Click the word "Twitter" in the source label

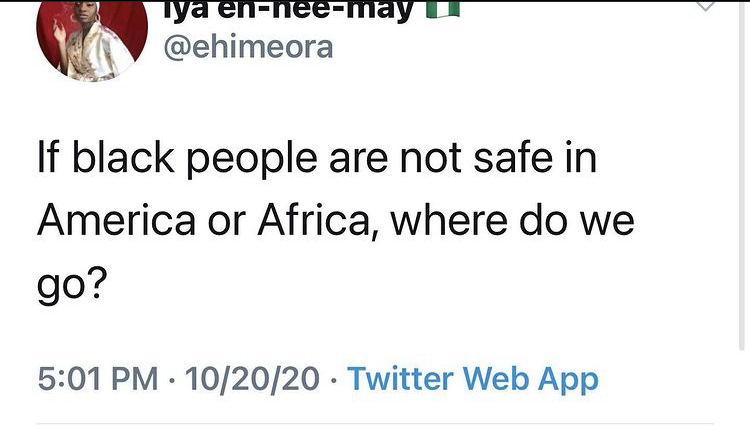tap(401, 379)
